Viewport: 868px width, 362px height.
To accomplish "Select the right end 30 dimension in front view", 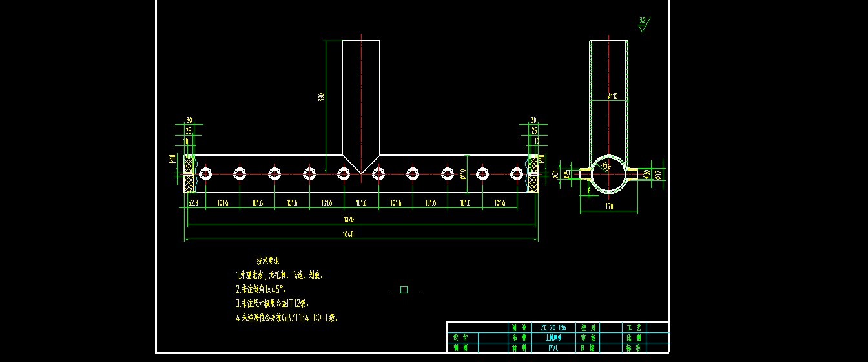I will click(533, 120).
